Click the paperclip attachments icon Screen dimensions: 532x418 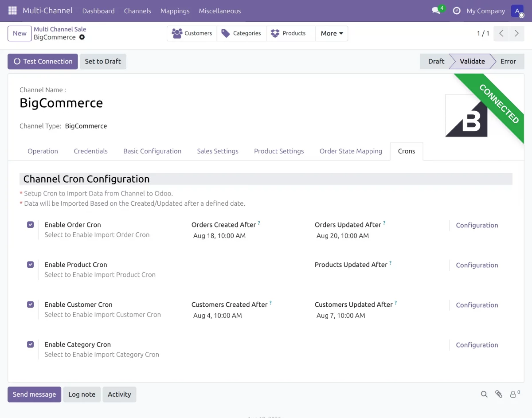point(499,394)
